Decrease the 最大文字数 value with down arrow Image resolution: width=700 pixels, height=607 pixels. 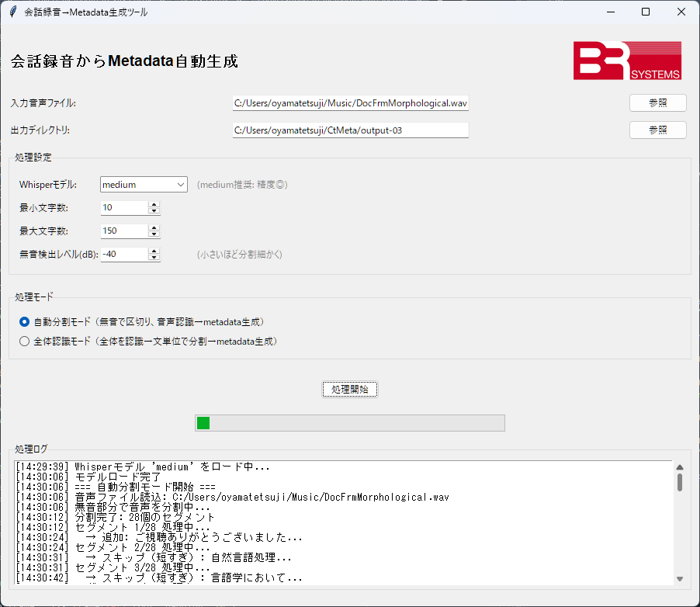point(154,234)
